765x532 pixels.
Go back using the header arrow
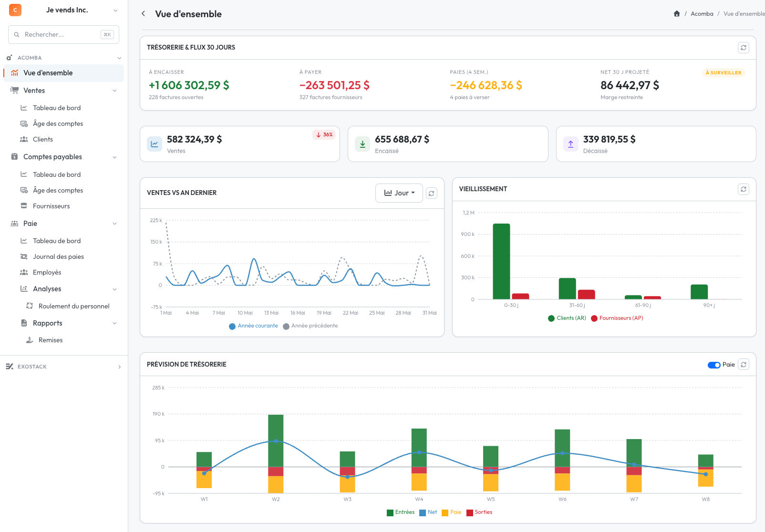click(143, 14)
